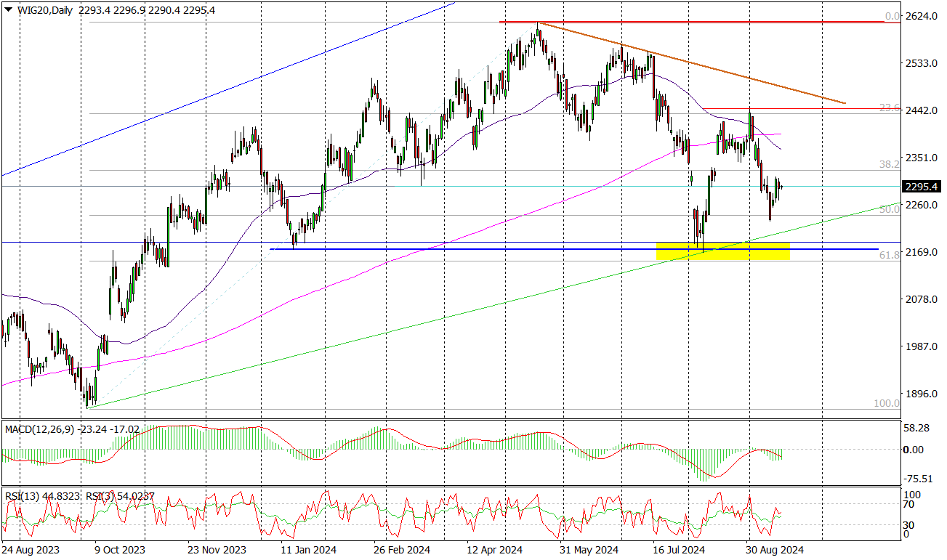Image resolution: width=947 pixels, height=560 pixels.
Task: Click the 11 Jan 2024 date label
Action: click(309, 551)
